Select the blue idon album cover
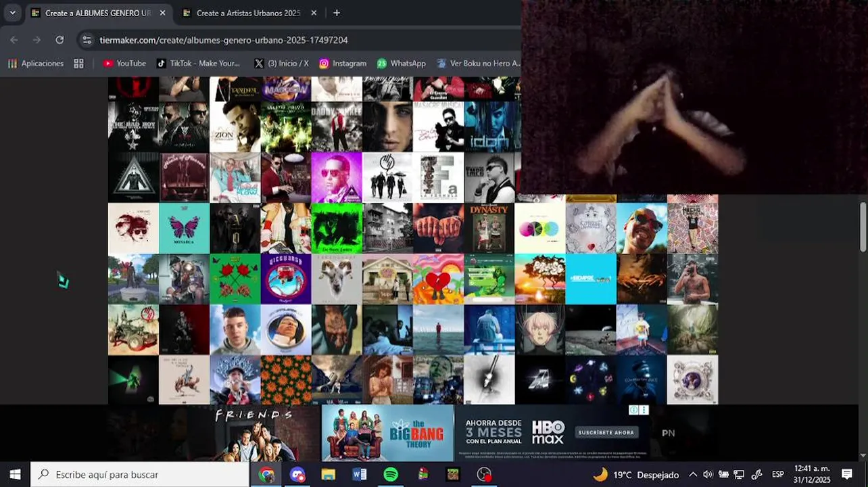 [x=489, y=126]
